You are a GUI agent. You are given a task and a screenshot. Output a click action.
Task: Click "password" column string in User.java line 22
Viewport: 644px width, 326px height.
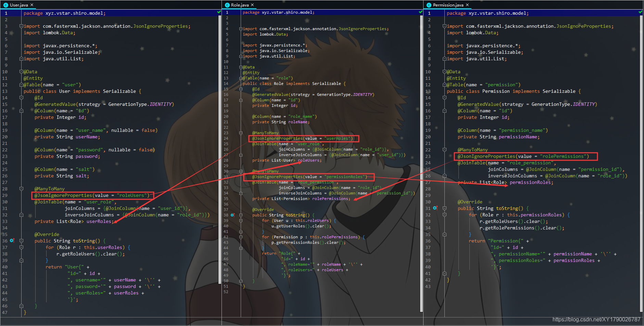(89, 150)
